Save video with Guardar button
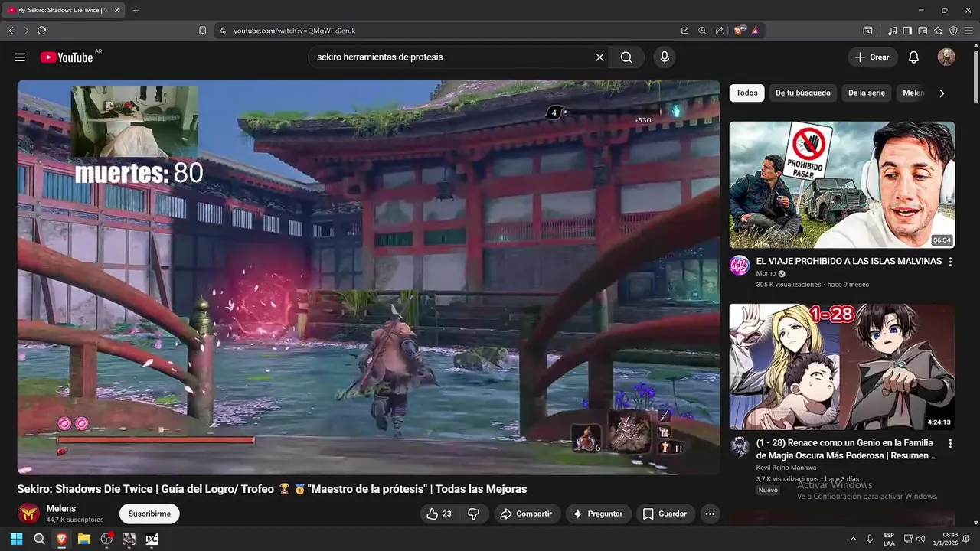Image resolution: width=980 pixels, height=551 pixels. (x=665, y=514)
